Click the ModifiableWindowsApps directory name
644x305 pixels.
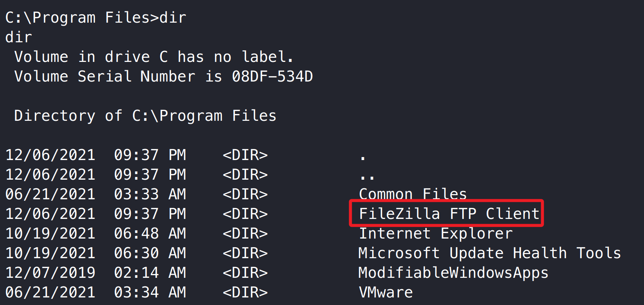pyautogui.click(x=453, y=273)
